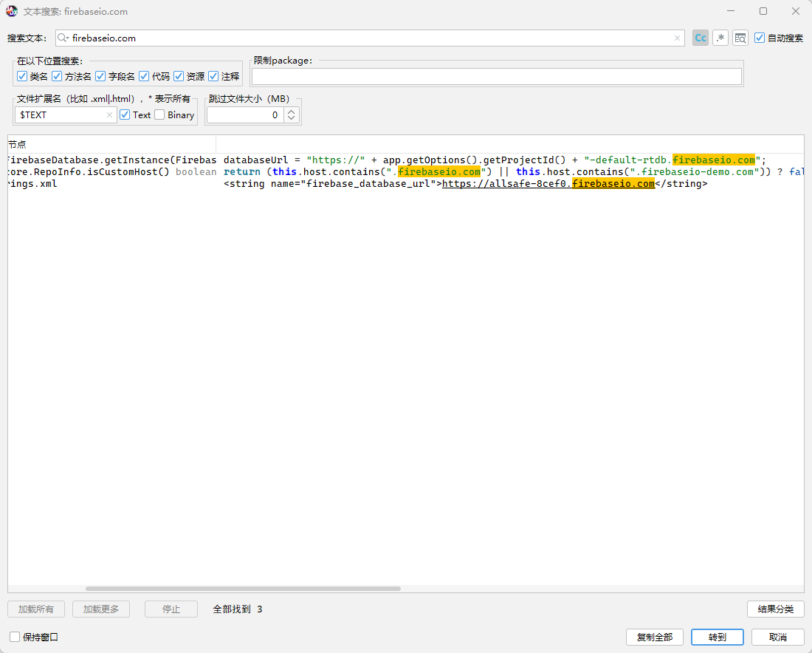812x653 pixels.
Task: Click the file extension $TEXT field
Action: point(65,115)
